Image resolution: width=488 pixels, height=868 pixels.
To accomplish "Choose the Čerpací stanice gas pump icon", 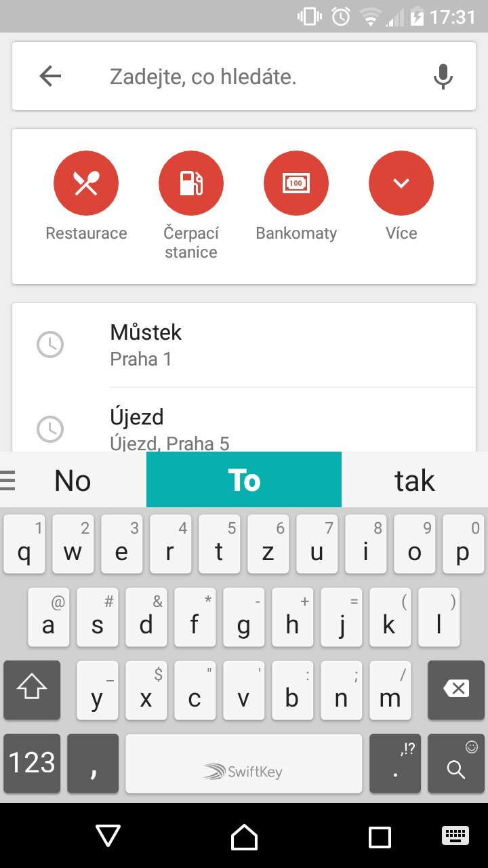I will point(190,183).
